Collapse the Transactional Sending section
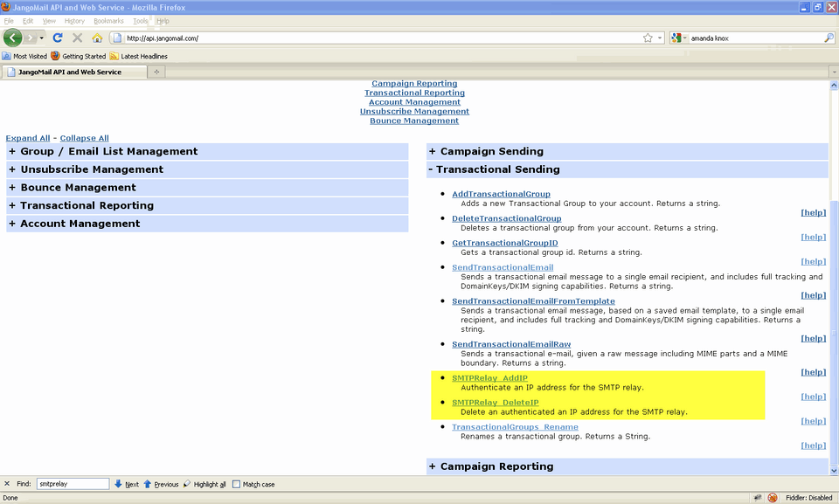This screenshot has height=504, width=839. (x=628, y=169)
